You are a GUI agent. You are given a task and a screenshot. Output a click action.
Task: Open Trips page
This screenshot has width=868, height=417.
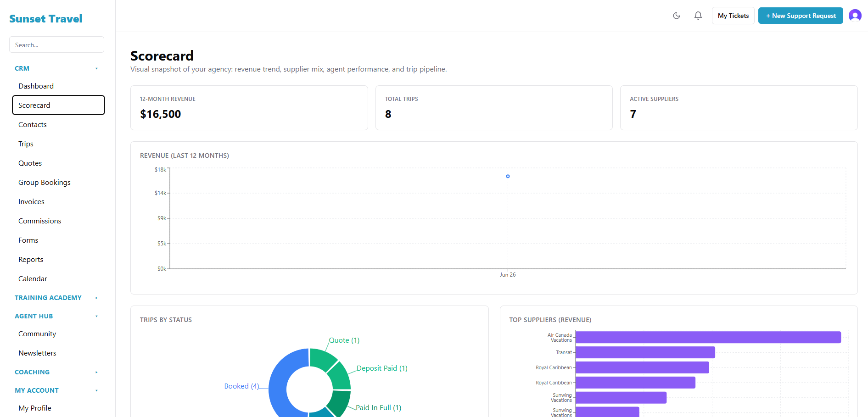point(58,144)
